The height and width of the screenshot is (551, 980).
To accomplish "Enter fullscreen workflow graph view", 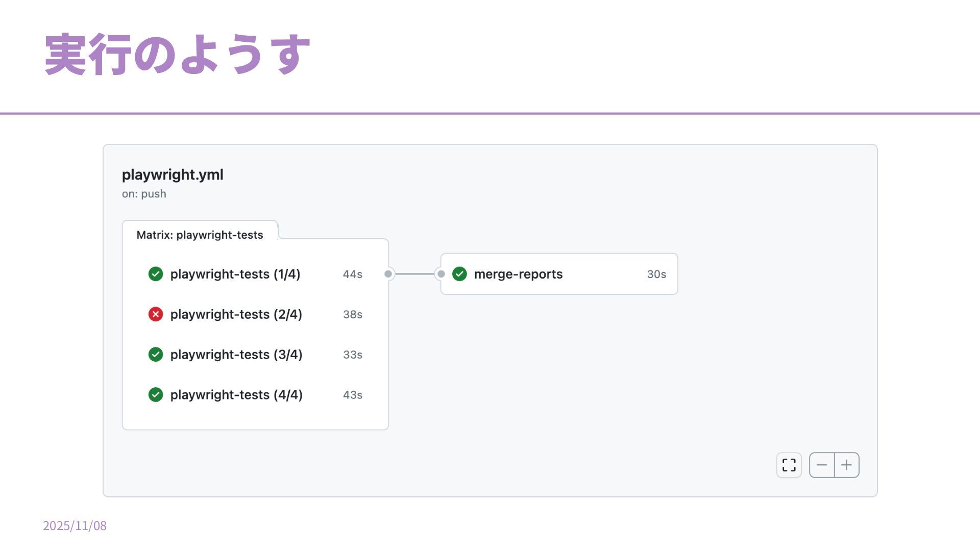I will [789, 465].
